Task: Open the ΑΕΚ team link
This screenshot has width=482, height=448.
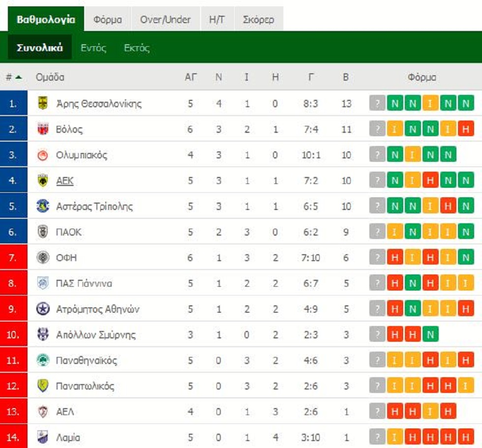Action: [x=65, y=180]
